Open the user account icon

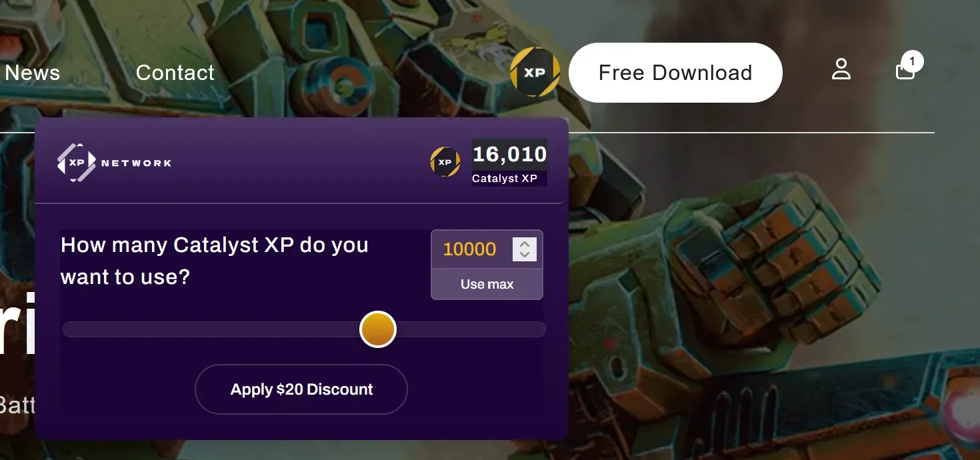pyautogui.click(x=841, y=69)
